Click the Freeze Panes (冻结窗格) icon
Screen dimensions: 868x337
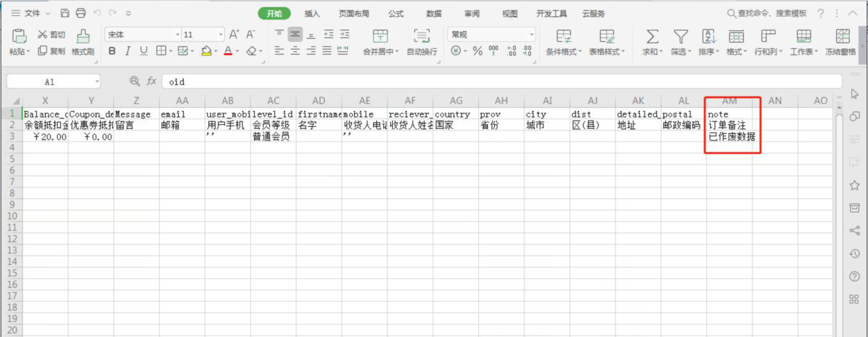point(842,36)
